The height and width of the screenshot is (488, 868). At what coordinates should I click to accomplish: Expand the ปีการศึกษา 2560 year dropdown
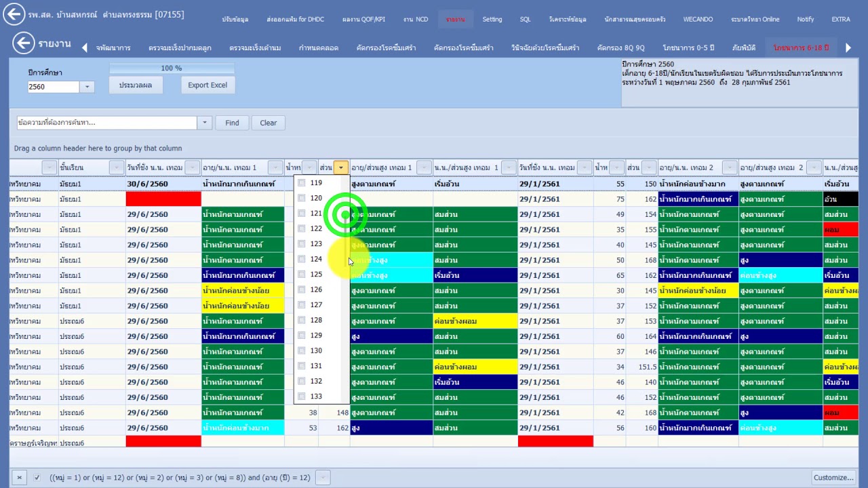[87, 87]
